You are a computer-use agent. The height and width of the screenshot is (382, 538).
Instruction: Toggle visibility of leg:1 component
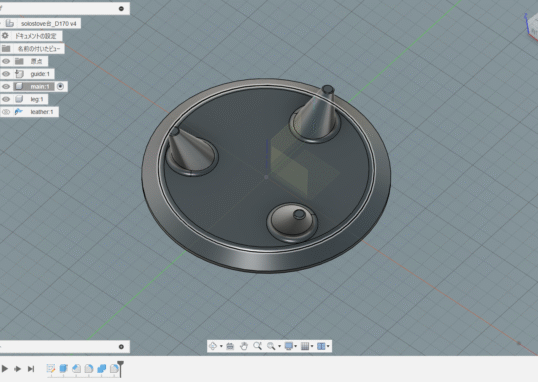(x=6, y=99)
